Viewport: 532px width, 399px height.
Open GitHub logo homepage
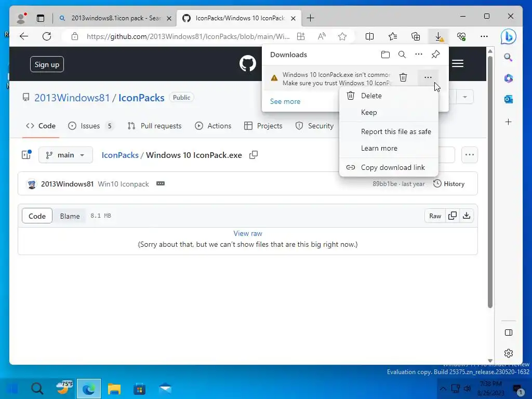click(248, 63)
